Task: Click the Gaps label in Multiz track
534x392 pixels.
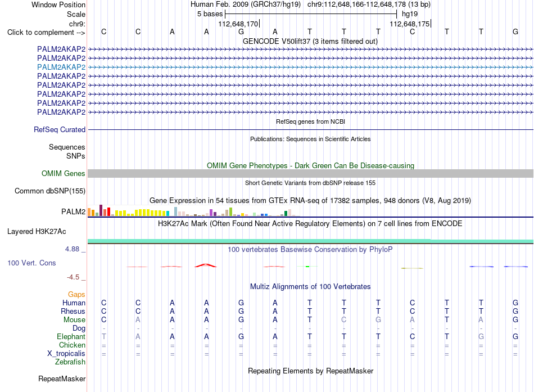Action: pyautogui.click(x=76, y=294)
